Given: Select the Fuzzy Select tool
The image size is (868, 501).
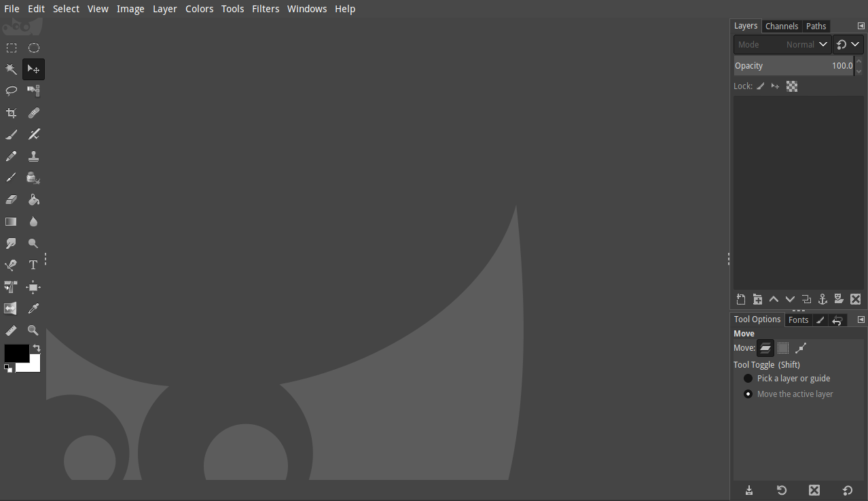Looking at the screenshot, I should [11, 69].
